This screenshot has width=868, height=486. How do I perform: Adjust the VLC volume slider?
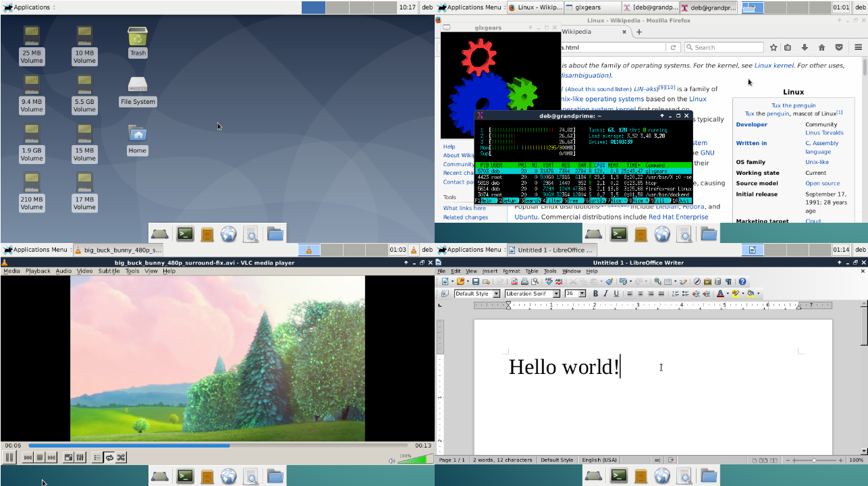pyautogui.click(x=415, y=459)
